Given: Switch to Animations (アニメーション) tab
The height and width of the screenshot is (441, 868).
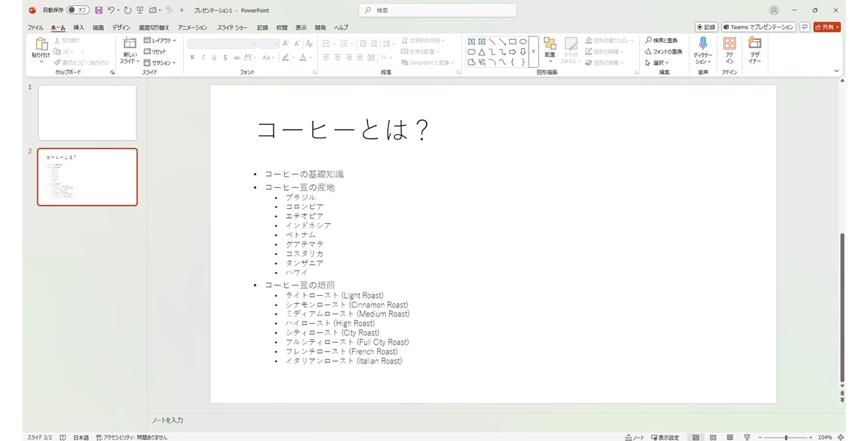Looking at the screenshot, I should [193, 28].
